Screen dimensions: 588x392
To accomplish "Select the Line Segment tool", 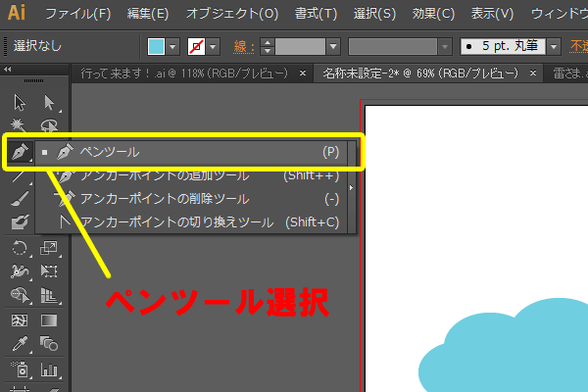I will [19, 176].
